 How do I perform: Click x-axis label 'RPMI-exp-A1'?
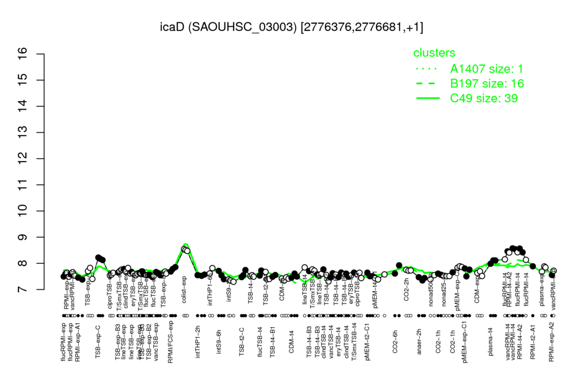(78, 342)
